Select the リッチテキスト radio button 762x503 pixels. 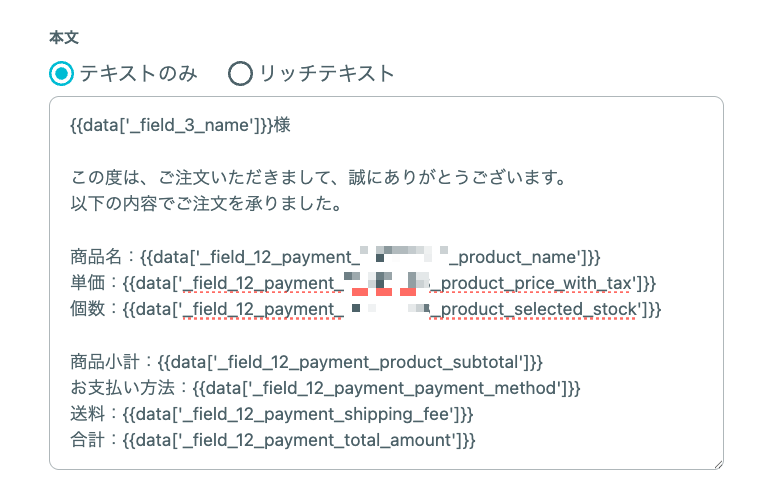tap(241, 74)
